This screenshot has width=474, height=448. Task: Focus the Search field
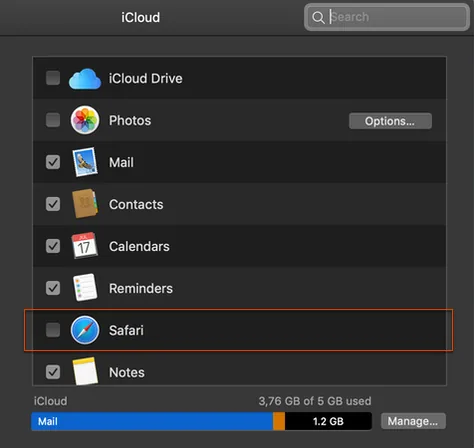click(x=387, y=17)
